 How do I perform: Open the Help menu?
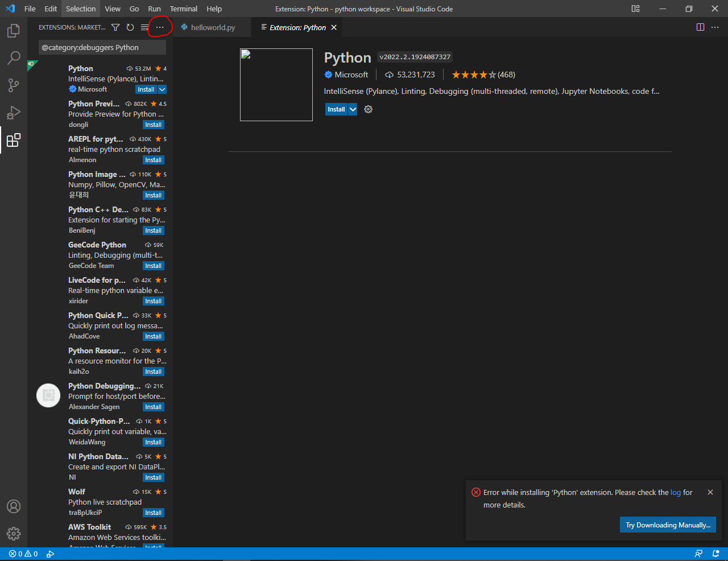click(x=214, y=9)
